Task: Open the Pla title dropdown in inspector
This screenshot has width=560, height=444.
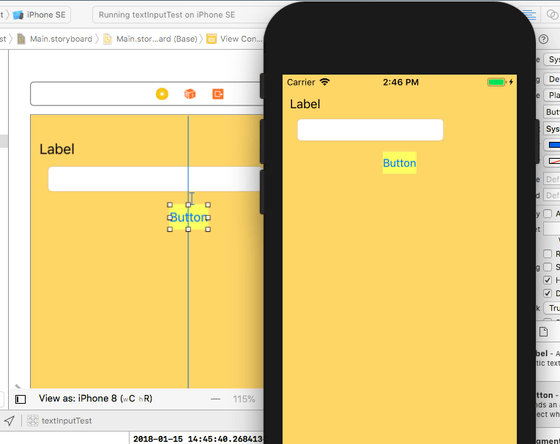Action: pos(552,95)
